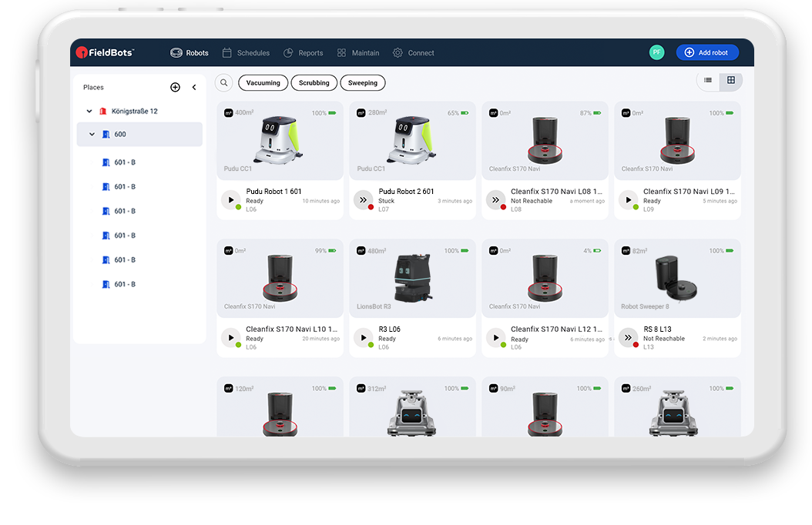Click the Pudu Robot 2 601 title
The image size is (812, 525).
click(x=406, y=192)
